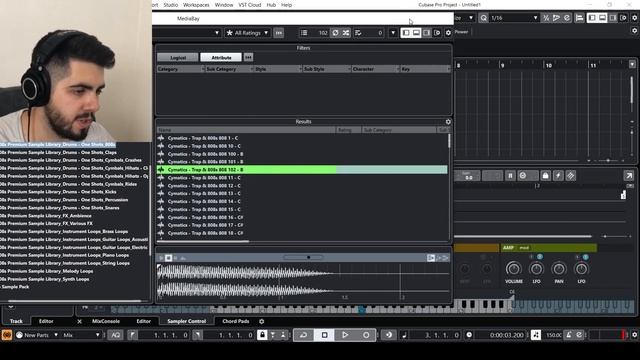Toggle the AQ auto quantize button
This screenshot has width=640, height=360.
coord(116,335)
